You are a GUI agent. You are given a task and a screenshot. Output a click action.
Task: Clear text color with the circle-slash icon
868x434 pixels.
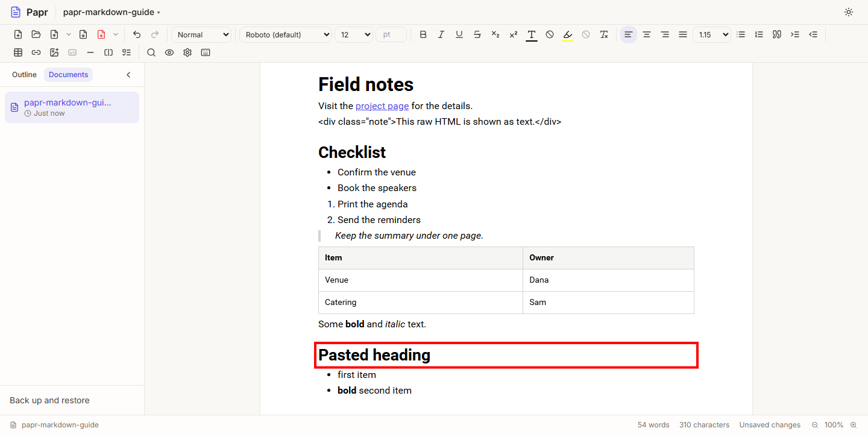(x=550, y=34)
